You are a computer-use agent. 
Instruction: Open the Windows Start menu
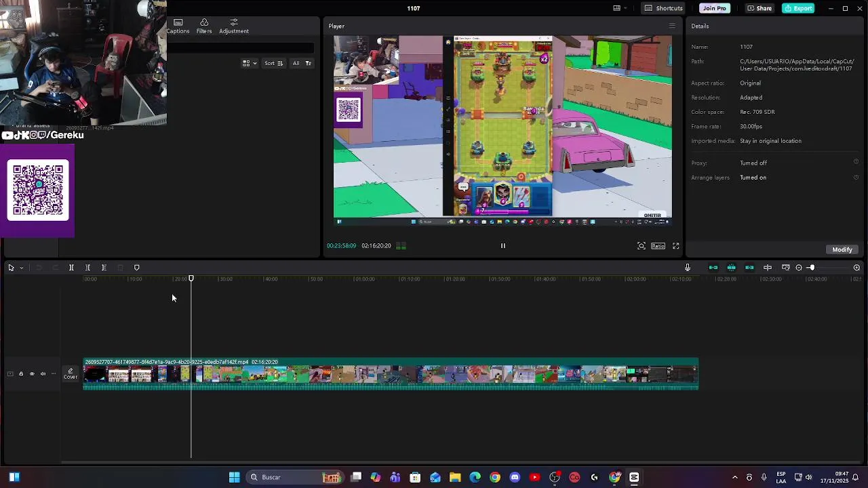click(234, 477)
